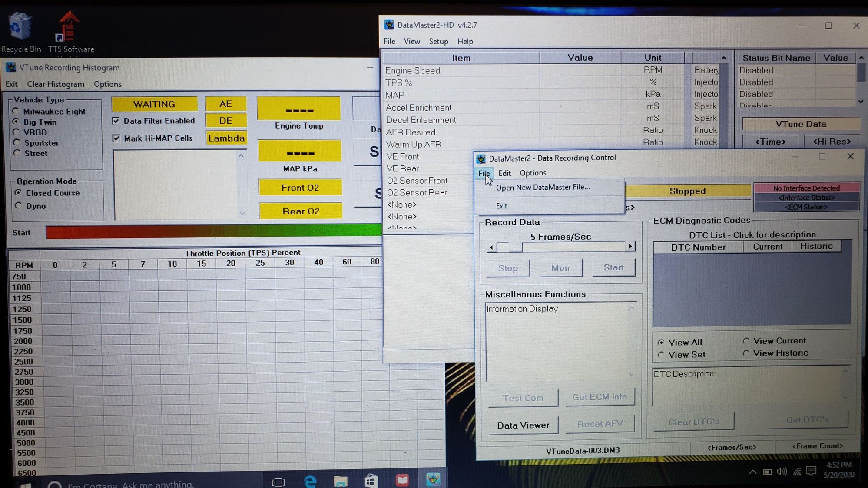This screenshot has height=488, width=868.
Task: Uncheck Data Filter Enabled checkbox
Action: pyautogui.click(x=116, y=121)
